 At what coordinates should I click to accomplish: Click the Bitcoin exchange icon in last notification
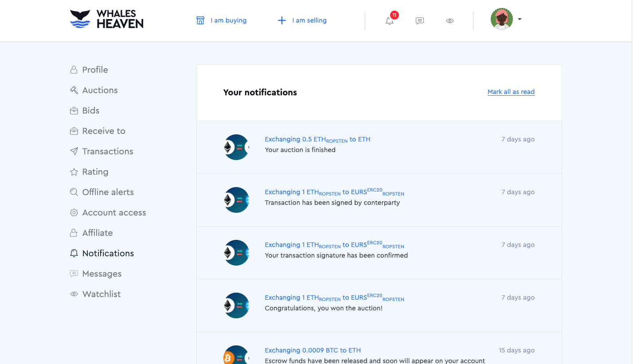pos(236,355)
